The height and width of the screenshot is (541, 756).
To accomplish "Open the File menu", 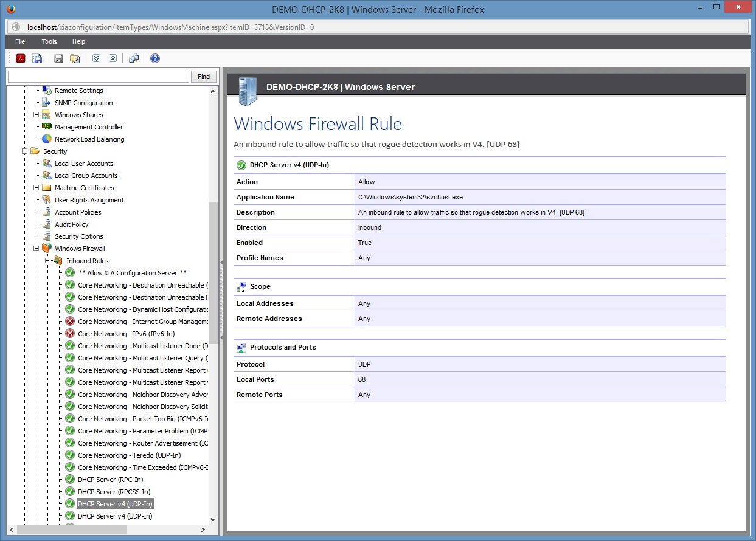I will tap(20, 41).
